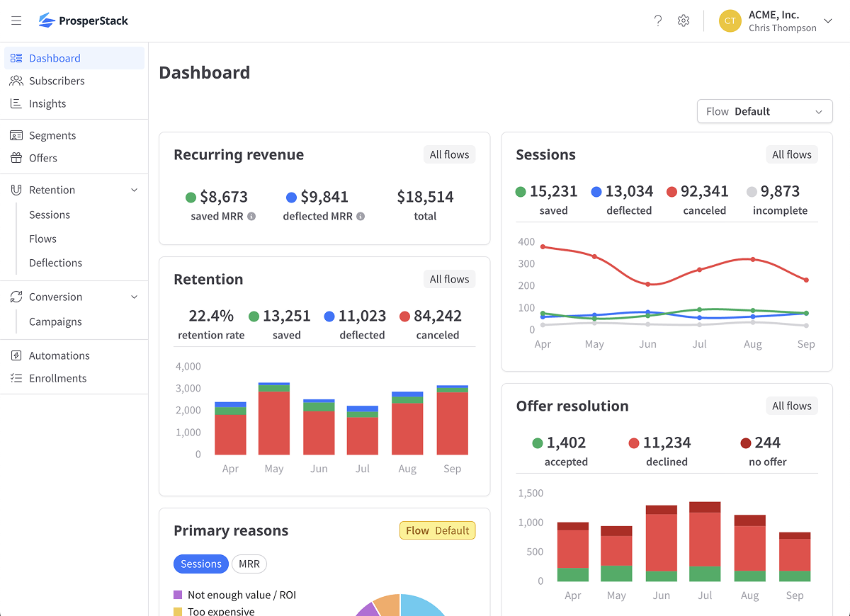850x616 pixels.
Task: Expand the ACME, Inc. account chevron
Action: (x=828, y=21)
